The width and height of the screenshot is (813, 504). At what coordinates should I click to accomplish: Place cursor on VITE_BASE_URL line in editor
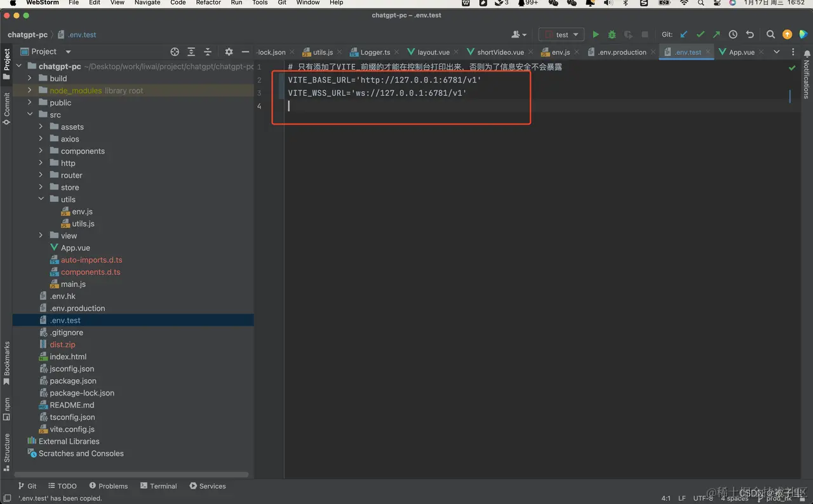tap(384, 80)
